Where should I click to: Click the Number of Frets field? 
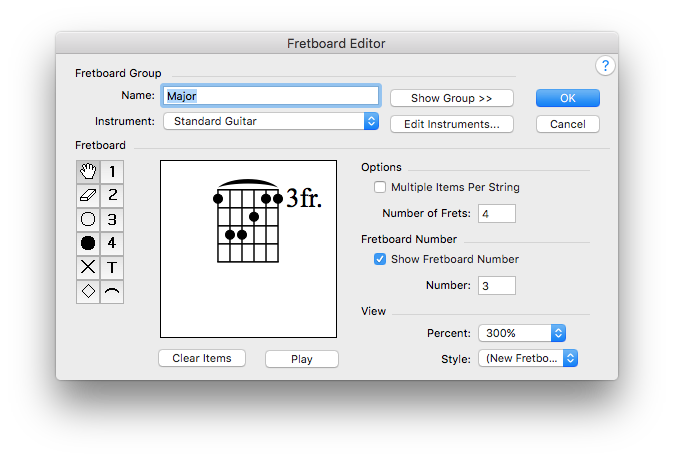497,214
